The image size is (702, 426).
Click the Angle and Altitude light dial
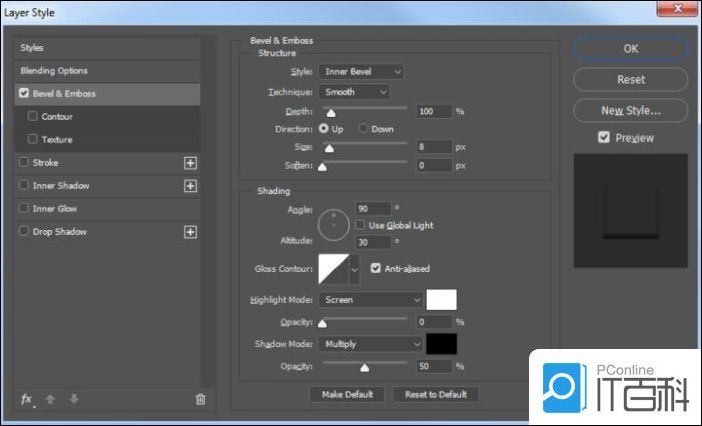coord(334,225)
